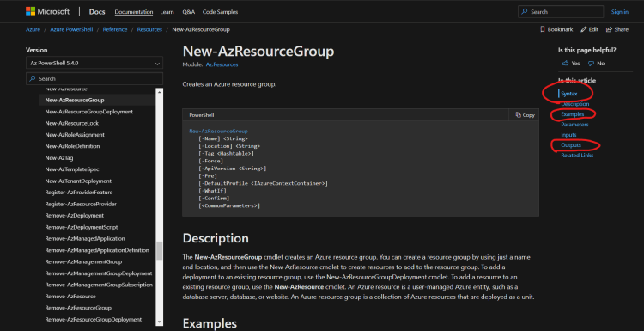This screenshot has height=331, width=644.
Task: Click the Description section heading
Action: tap(216, 238)
